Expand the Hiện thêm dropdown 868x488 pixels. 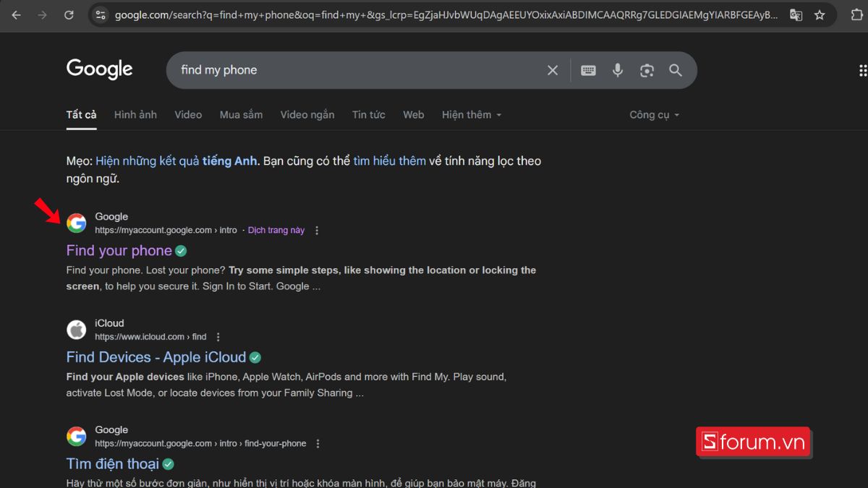point(472,114)
